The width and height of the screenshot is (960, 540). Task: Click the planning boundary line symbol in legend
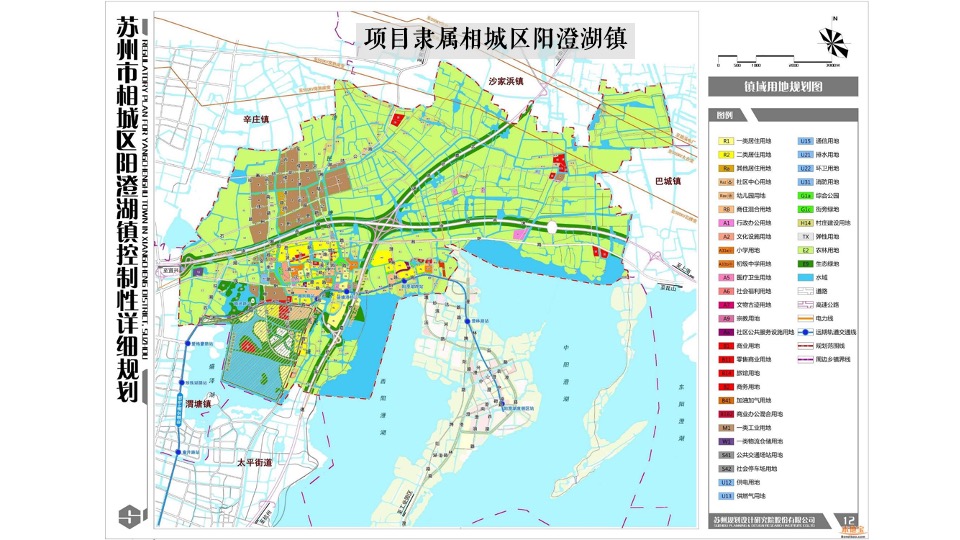807,344
